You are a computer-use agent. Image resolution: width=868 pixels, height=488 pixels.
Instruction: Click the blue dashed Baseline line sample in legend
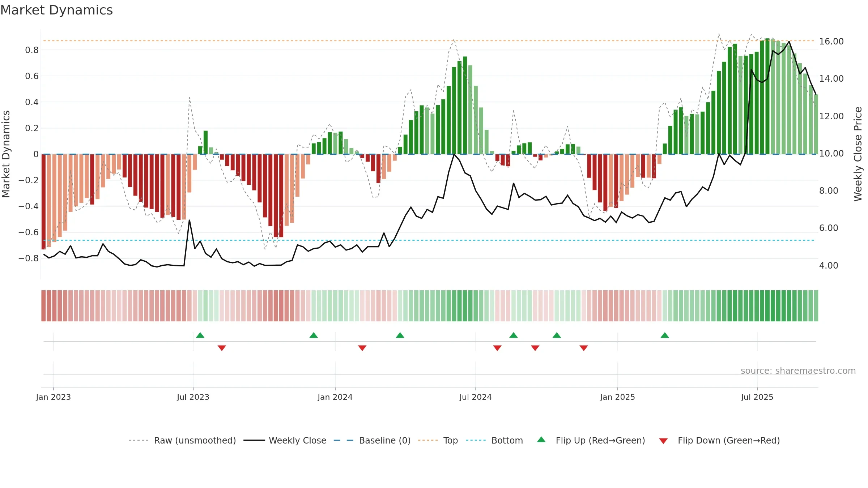(344, 440)
